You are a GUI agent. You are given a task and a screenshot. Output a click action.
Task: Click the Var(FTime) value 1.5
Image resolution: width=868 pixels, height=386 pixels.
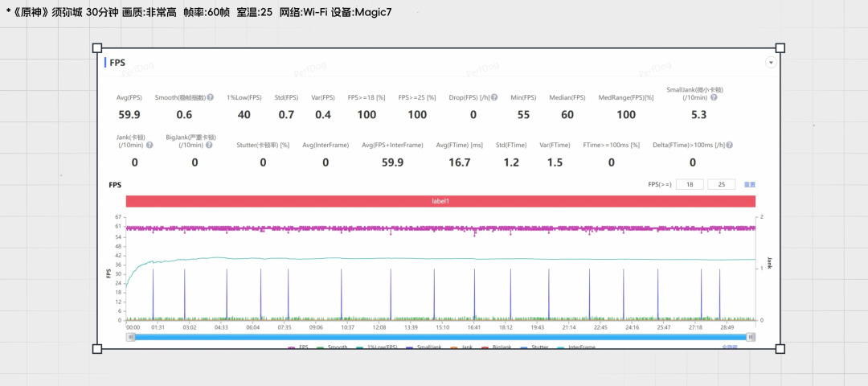coord(555,162)
